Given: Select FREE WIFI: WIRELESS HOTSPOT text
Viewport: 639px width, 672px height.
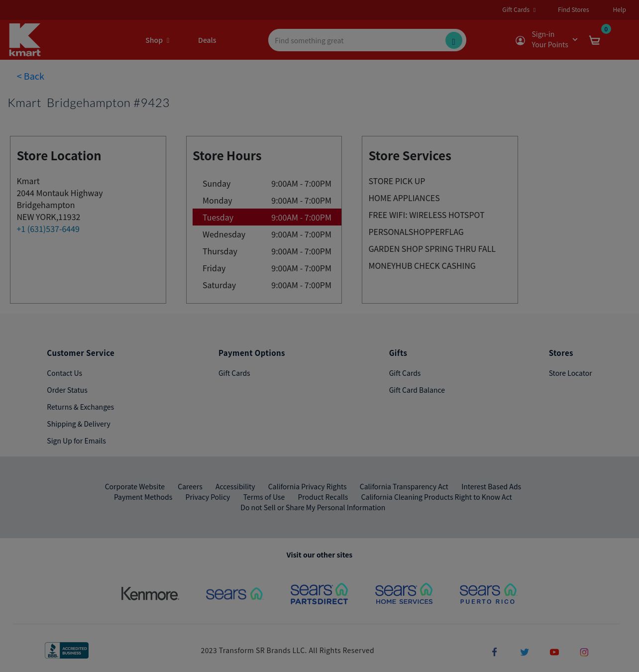Looking at the screenshot, I should point(426,215).
